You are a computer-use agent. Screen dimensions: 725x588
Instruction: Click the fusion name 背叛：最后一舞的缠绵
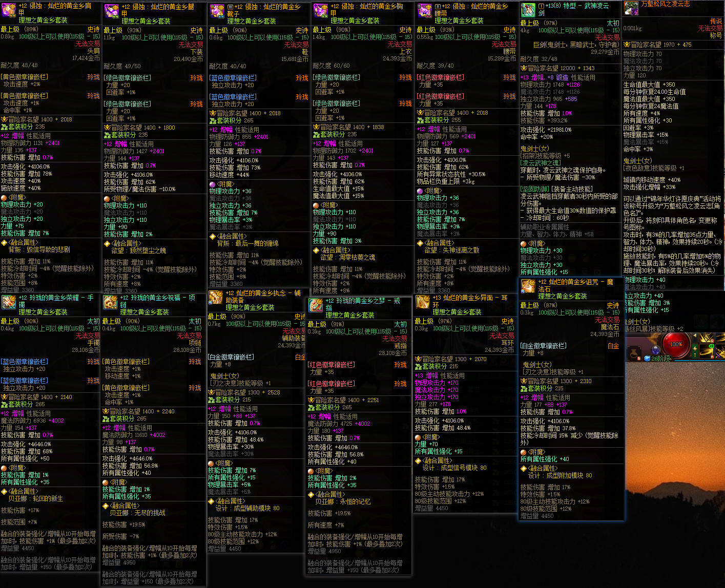pyautogui.click(x=248, y=244)
